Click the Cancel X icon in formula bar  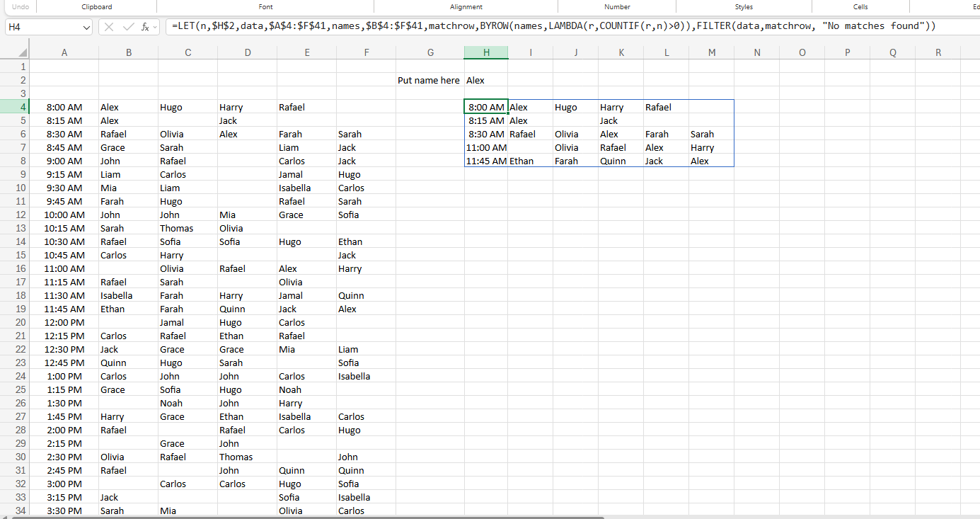pos(109,27)
